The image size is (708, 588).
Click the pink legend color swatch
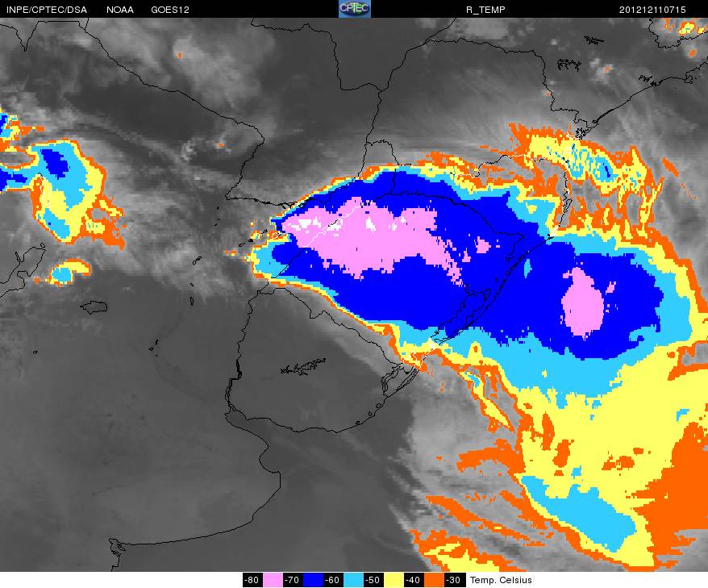(273, 580)
